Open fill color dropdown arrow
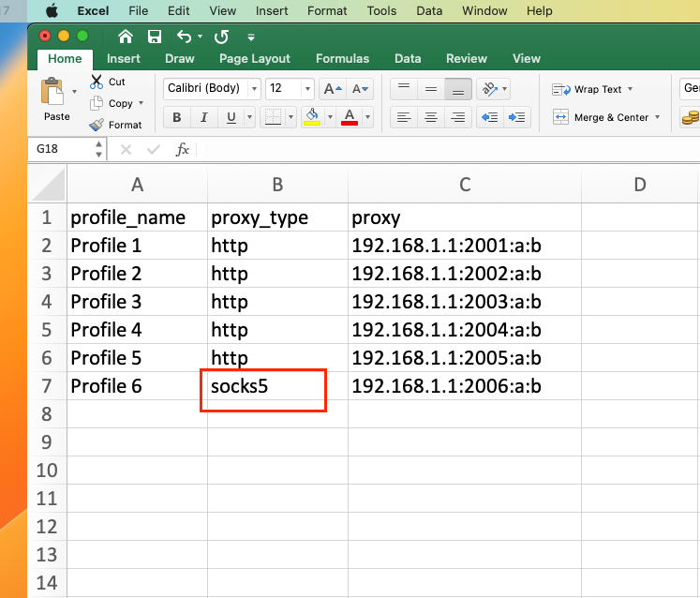This screenshot has height=598, width=700. click(x=331, y=117)
